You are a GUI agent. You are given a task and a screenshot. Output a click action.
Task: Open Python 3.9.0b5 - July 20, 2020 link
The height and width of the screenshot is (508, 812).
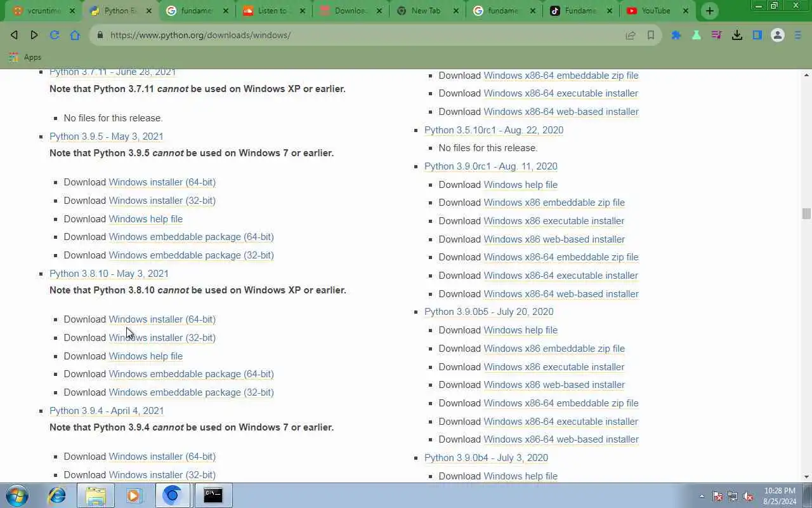(489, 312)
